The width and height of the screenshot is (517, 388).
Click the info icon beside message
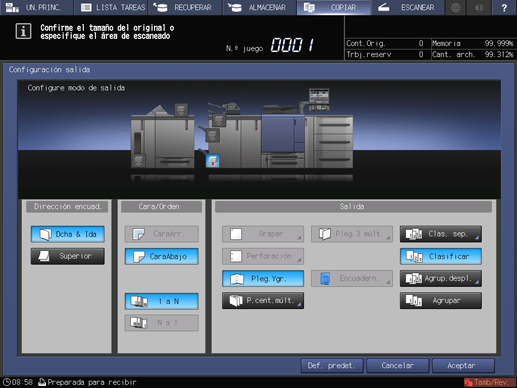click(23, 31)
